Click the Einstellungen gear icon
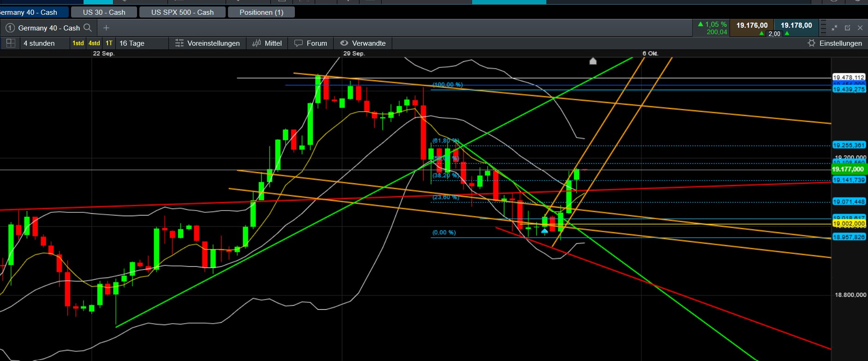Viewport: 868px width, 361px height. coord(811,43)
